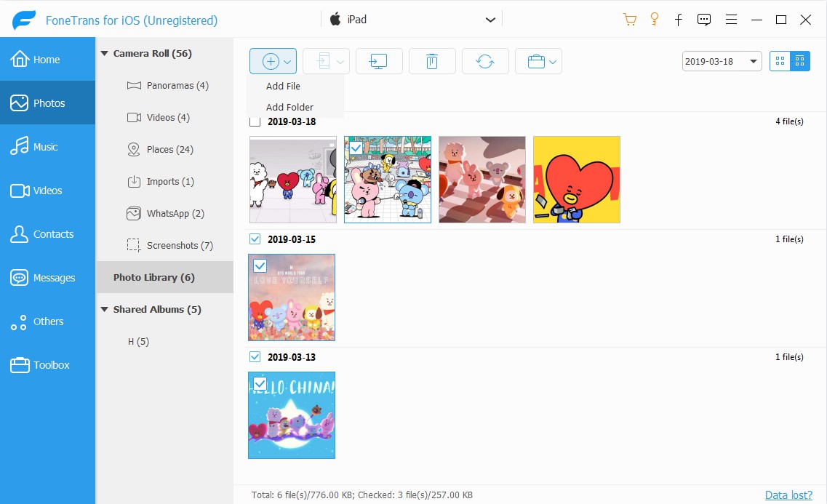Screen dimensions: 827x504
Task: Collapse the Shared Albums tree arrow
Action: click(x=105, y=310)
